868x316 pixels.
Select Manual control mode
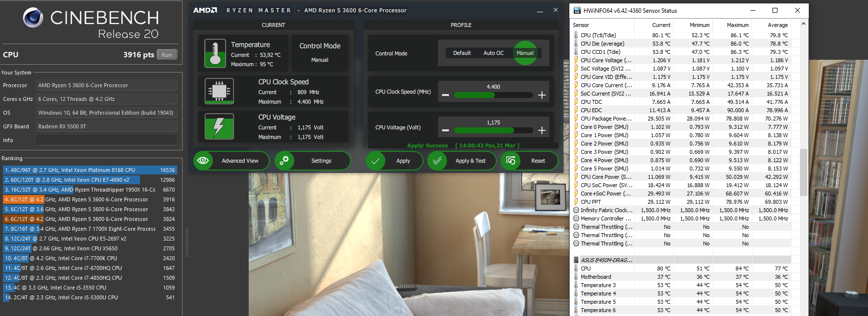525,53
